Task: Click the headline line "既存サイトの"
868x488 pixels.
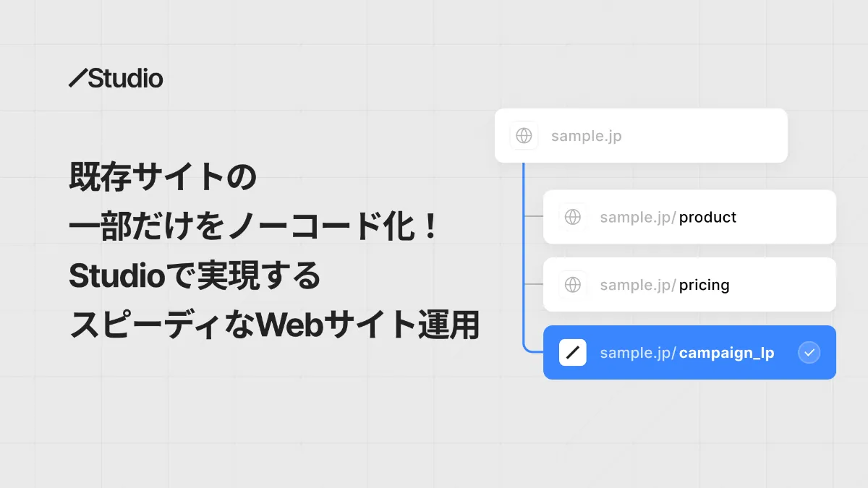Action: click(163, 177)
